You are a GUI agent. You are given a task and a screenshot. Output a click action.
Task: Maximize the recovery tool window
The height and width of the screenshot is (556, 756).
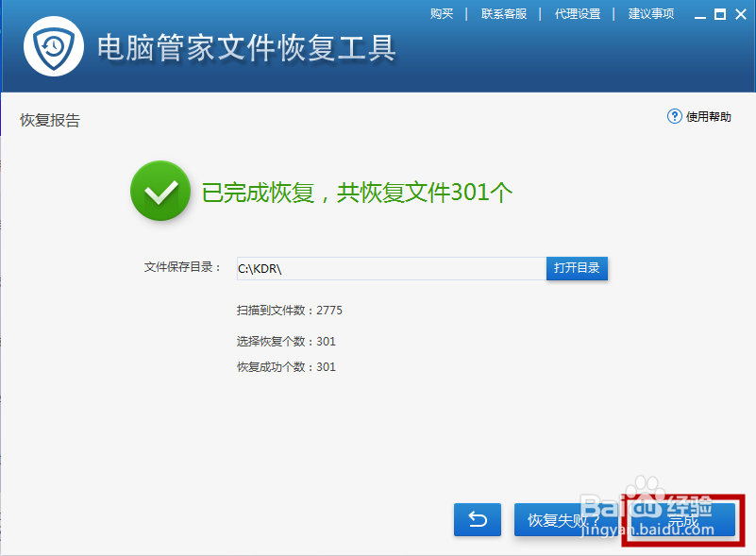tap(719, 14)
